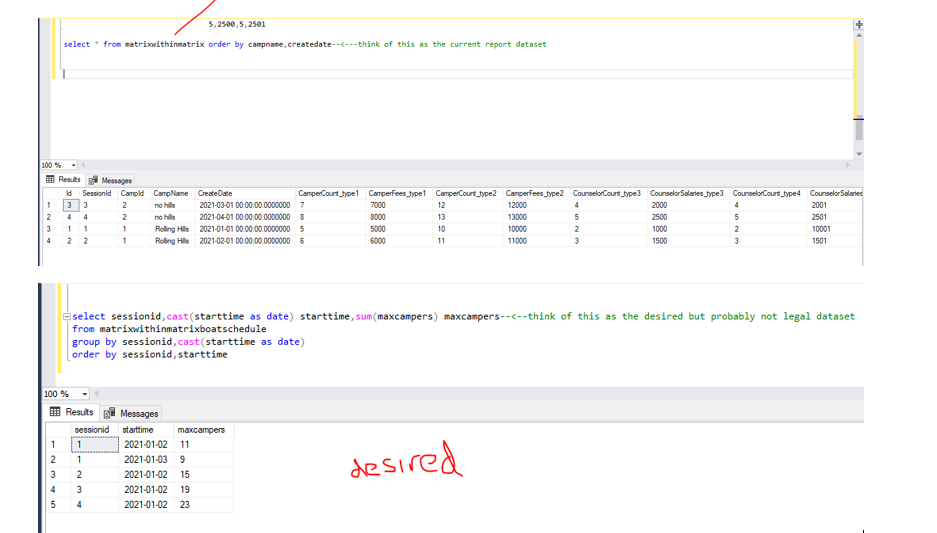Click the CamperFees_type1 column header
Screen dimensions: 937x533
point(397,194)
